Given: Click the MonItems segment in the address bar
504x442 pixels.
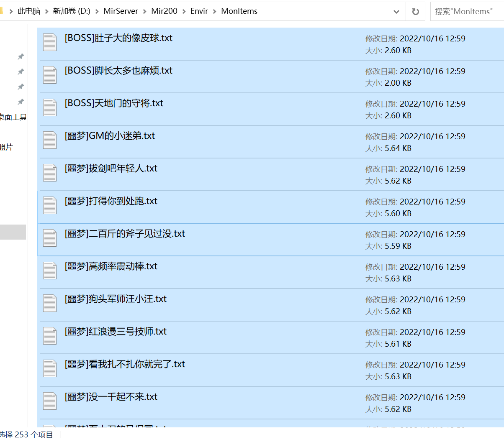Looking at the screenshot, I should coord(239,11).
